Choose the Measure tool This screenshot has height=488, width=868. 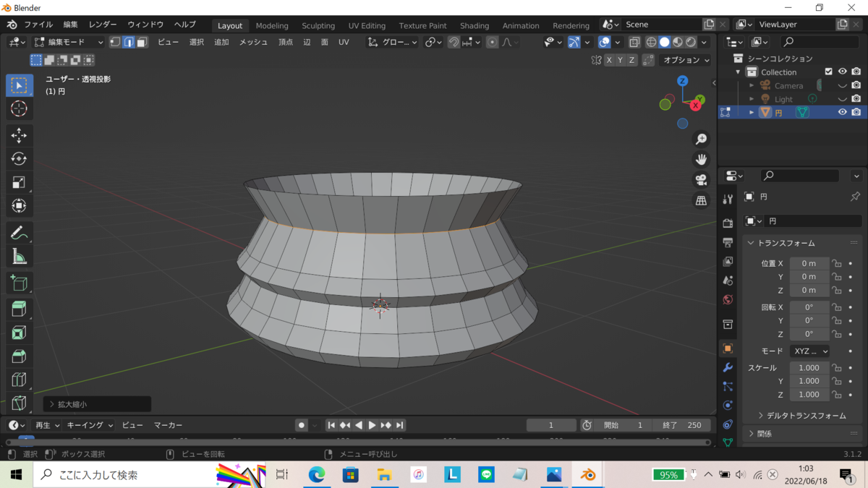(x=20, y=257)
